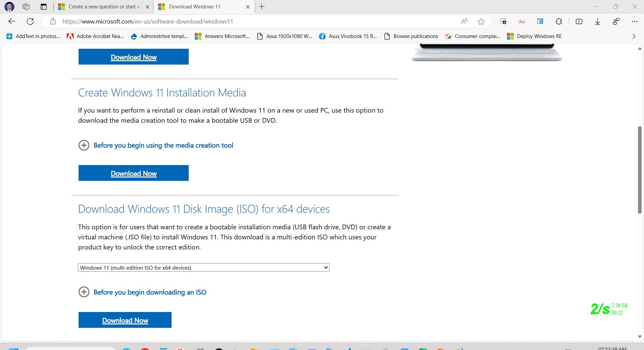
Task: Open the Windows 11 multi-edition ISO dropdown
Action: pos(204,268)
